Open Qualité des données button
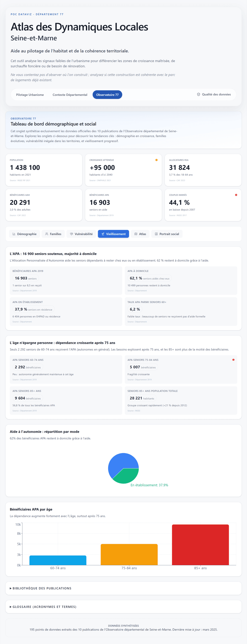The height and width of the screenshot is (644, 247). [x=214, y=95]
